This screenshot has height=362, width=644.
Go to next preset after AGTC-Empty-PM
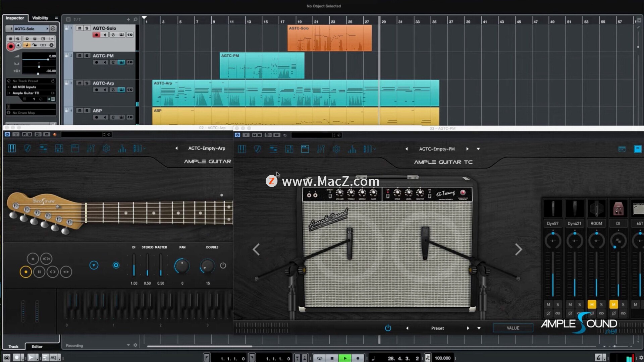click(x=467, y=149)
